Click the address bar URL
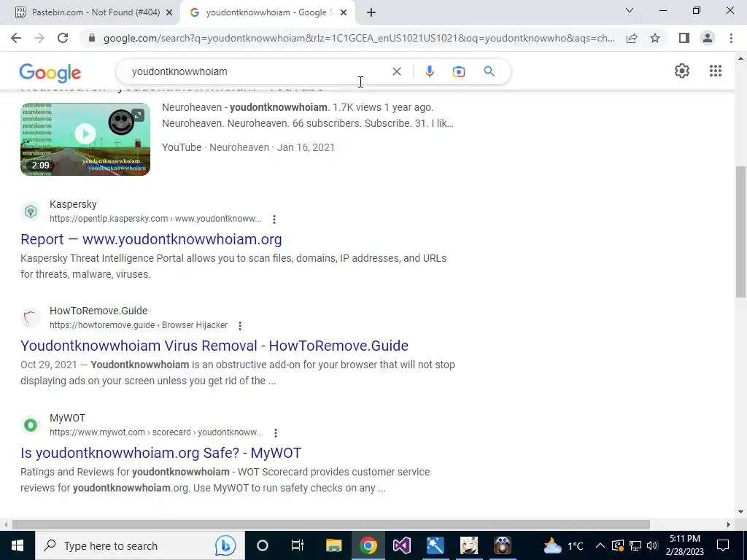This screenshot has width=747, height=560. (358, 38)
